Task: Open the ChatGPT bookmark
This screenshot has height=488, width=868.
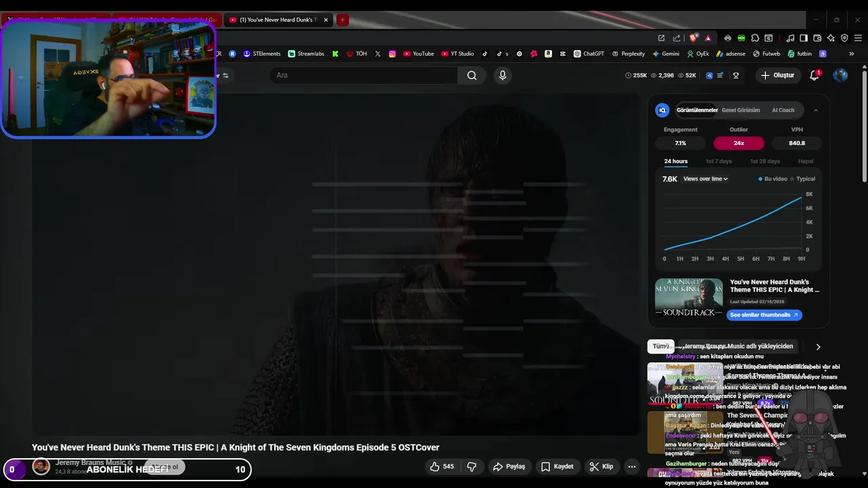Action: point(589,54)
